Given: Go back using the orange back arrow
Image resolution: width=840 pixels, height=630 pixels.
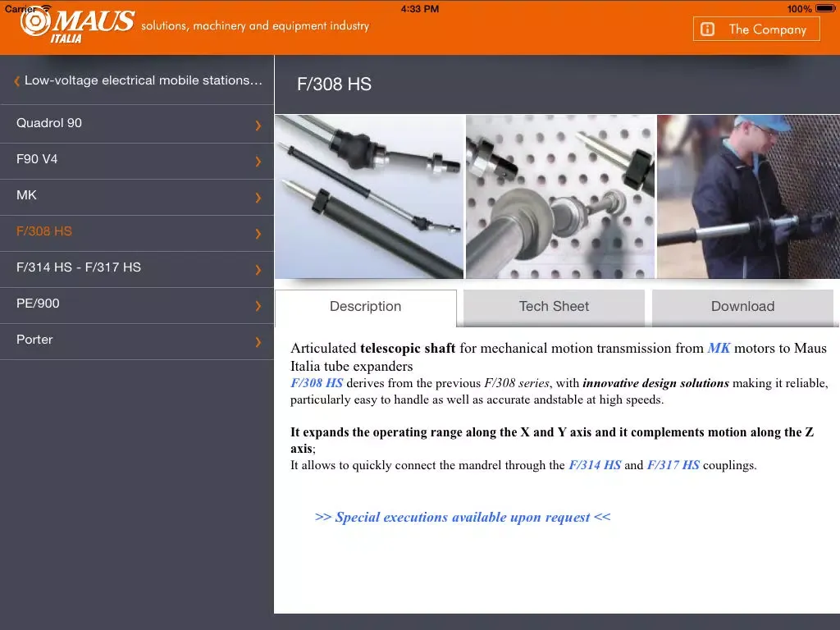Looking at the screenshot, I should 16,81.
